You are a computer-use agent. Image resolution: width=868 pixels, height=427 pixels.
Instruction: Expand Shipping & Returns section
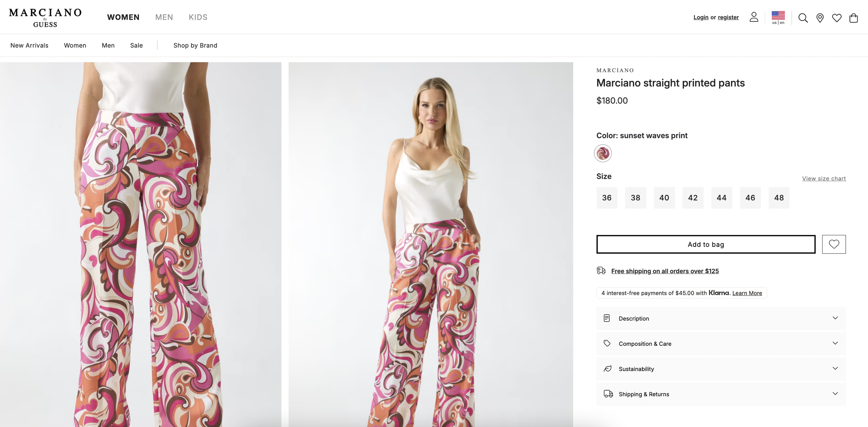pos(721,394)
